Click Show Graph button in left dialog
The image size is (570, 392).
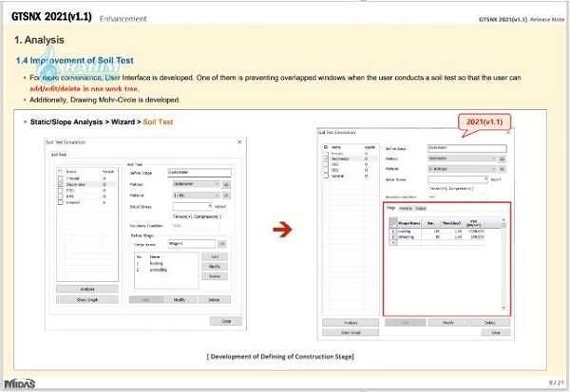(x=87, y=300)
